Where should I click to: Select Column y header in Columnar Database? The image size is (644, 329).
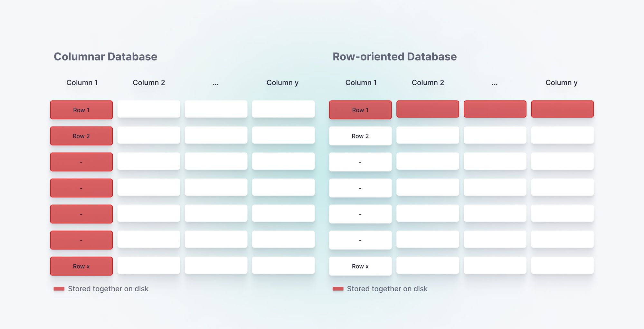click(282, 83)
